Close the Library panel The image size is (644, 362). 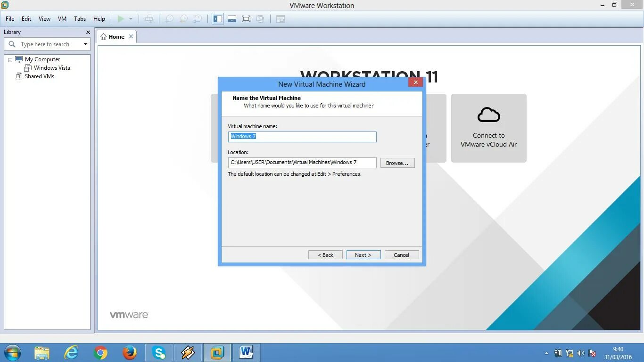point(88,32)
